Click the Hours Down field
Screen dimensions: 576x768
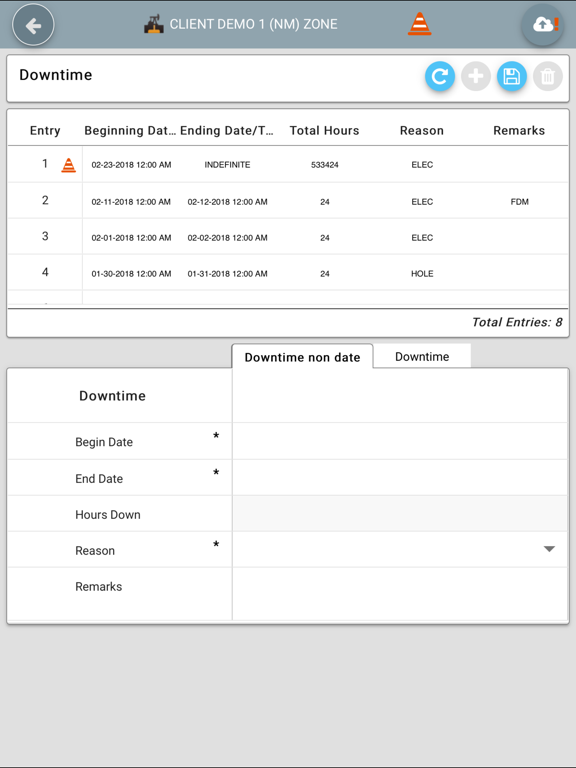click(x=400, y=513)
